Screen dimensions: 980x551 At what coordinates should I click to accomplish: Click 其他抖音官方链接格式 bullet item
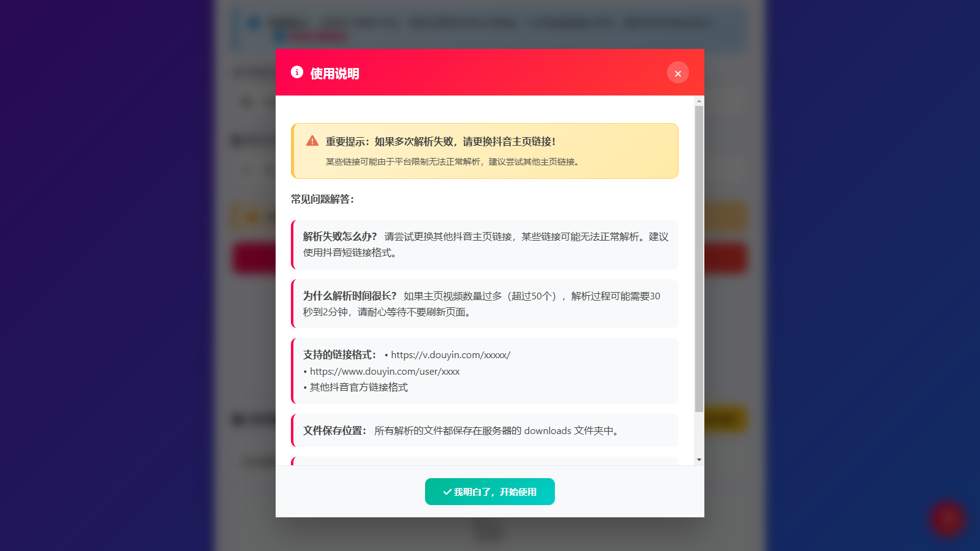[359, 388]
